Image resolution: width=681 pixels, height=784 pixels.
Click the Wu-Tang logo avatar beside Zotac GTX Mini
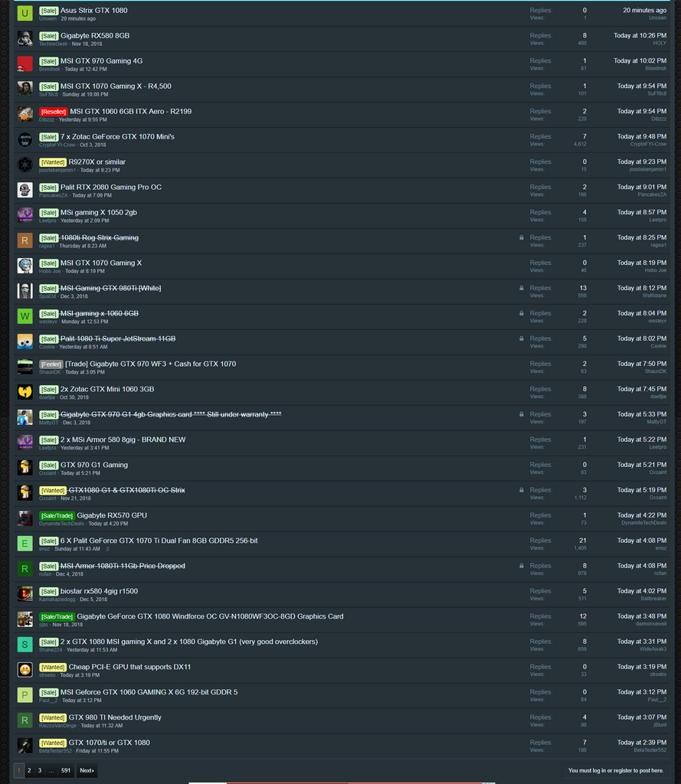(x=25, y=392)
